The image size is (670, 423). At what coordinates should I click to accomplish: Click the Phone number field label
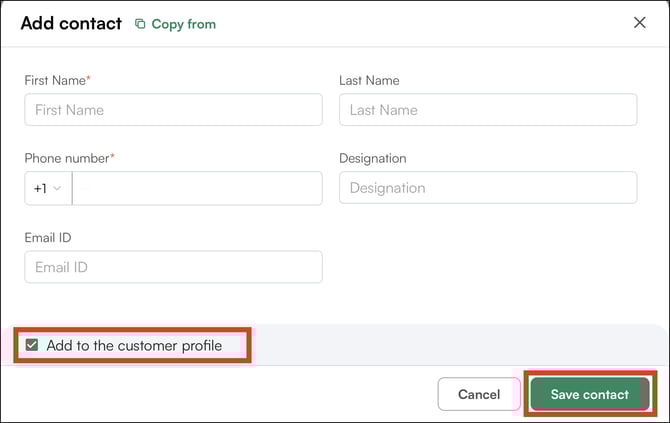tap(67, 158)
